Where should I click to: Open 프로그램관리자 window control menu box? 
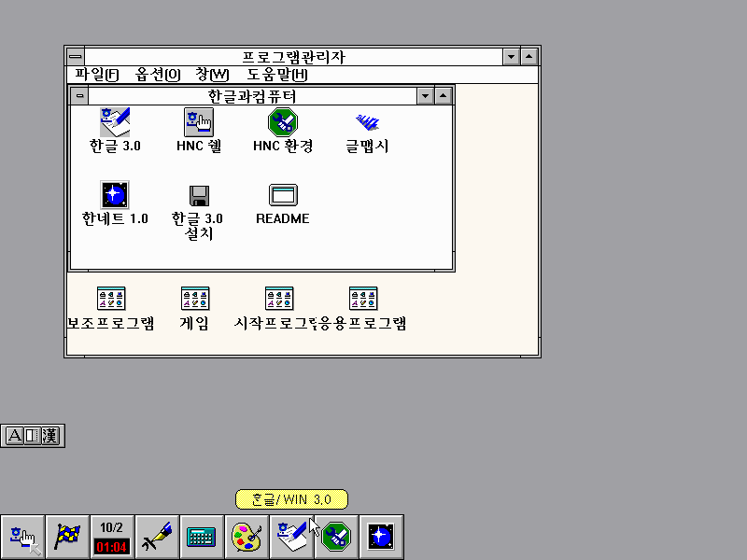(76, 57)
